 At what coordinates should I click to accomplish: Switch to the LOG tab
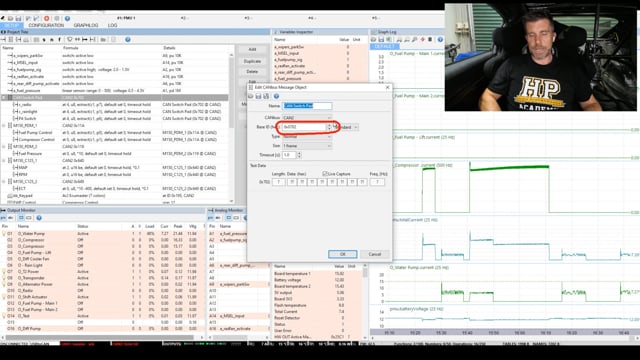[x=112, y=25]
